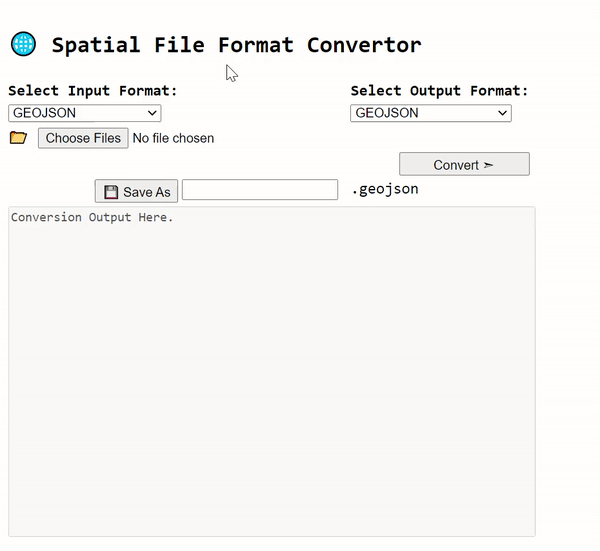This screenshot has width=600, height=551.
Task: Click the arrow icon on Convert
Action: click(488, 165)
